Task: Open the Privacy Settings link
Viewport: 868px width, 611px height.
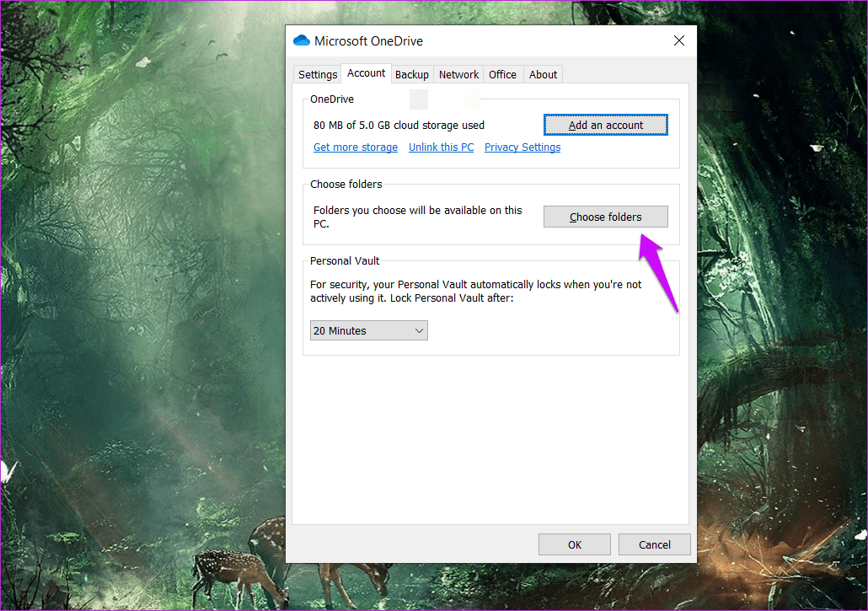Action: 522,147
